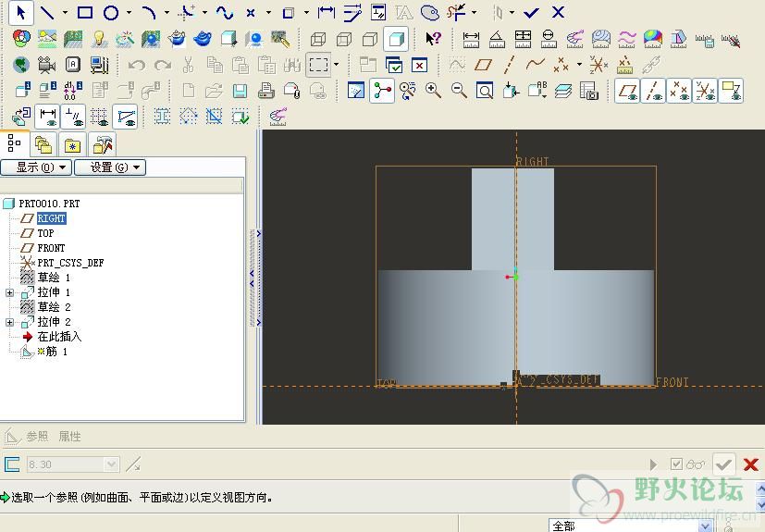Toggle coordinate system display
The image size is (765, 532).
705,91
